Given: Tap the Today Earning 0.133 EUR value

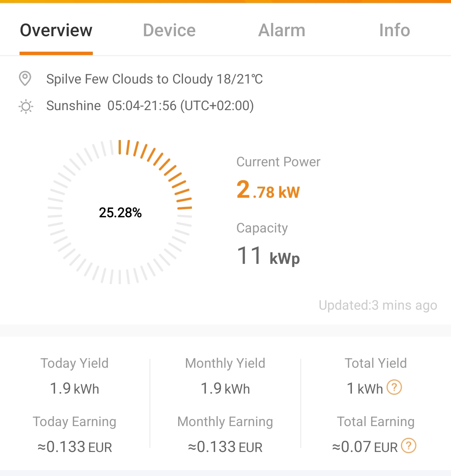Looking at the screenshot, I should pyautogui.click(x=74, y=447).
